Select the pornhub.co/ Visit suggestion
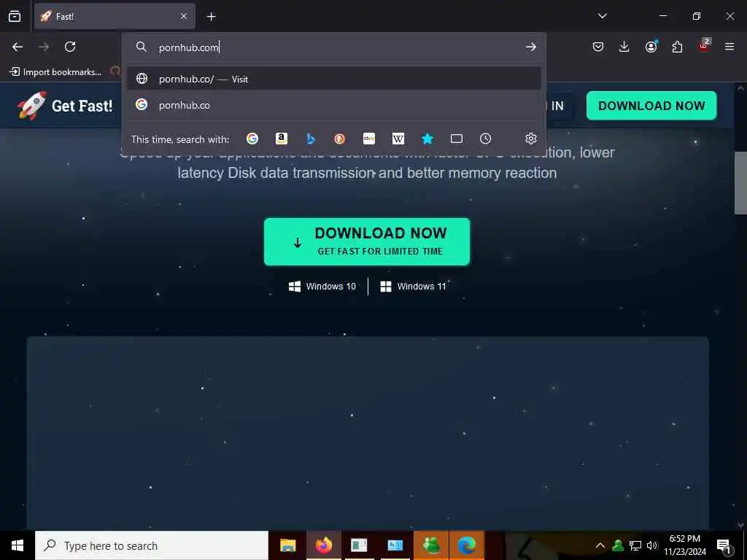This screenshot has width=747, height=560. (x=334, y=79)
